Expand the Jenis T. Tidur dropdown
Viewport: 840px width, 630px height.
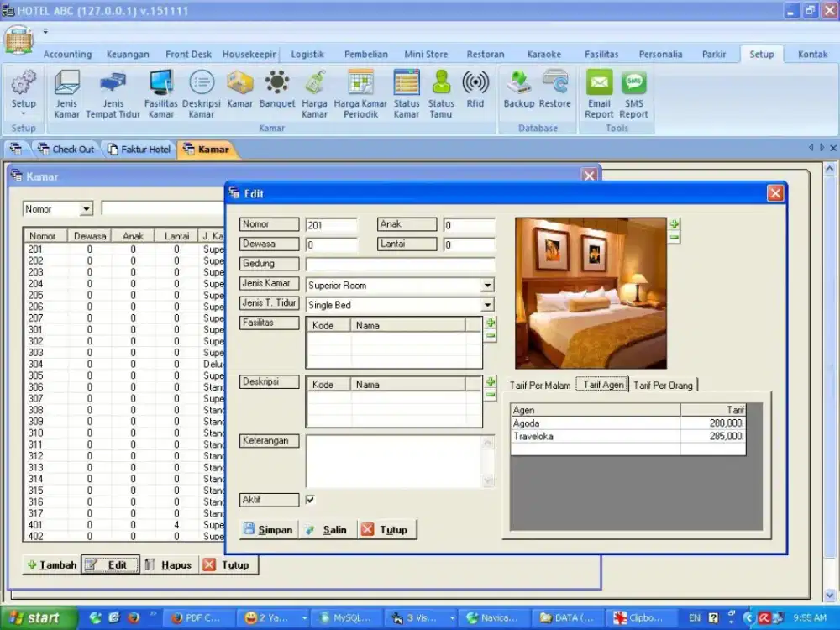pos(487,305)
